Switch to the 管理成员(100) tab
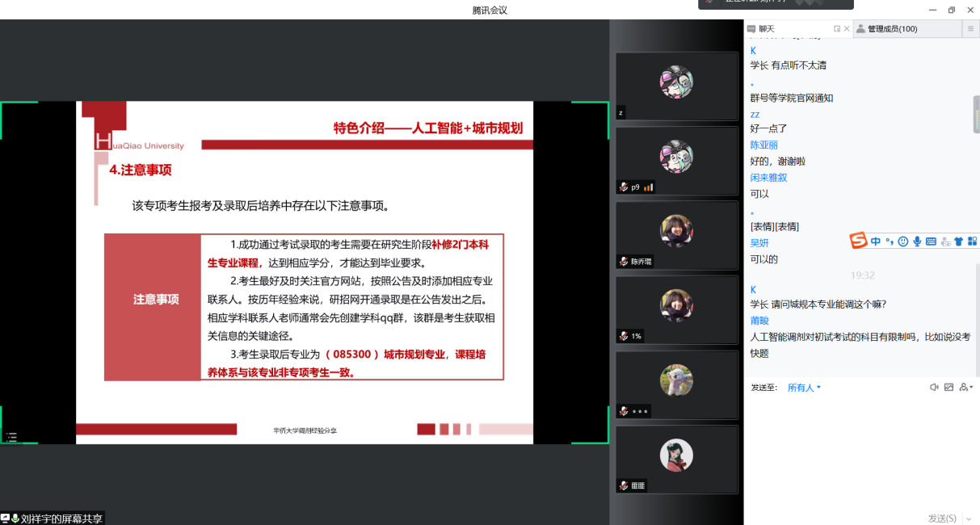This screenshot has width=980, height=525. [886, 29]
